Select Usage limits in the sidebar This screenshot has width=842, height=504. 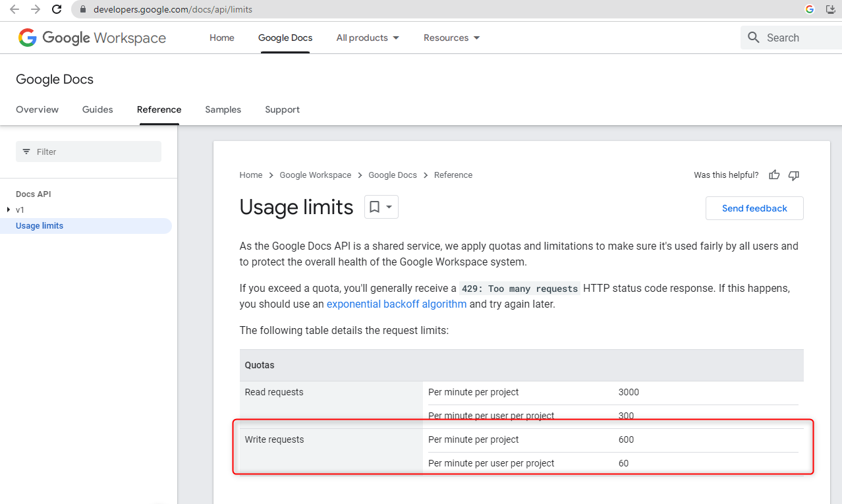coord(40,226)
